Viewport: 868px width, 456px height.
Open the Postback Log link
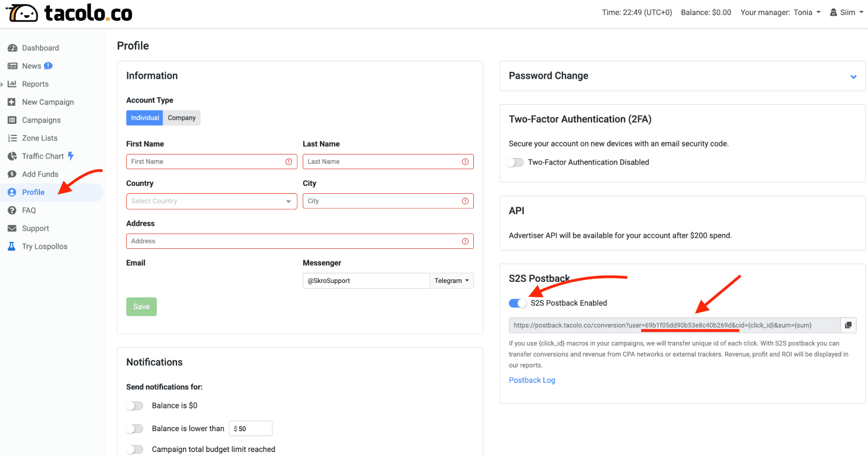[x=532, y=380]
